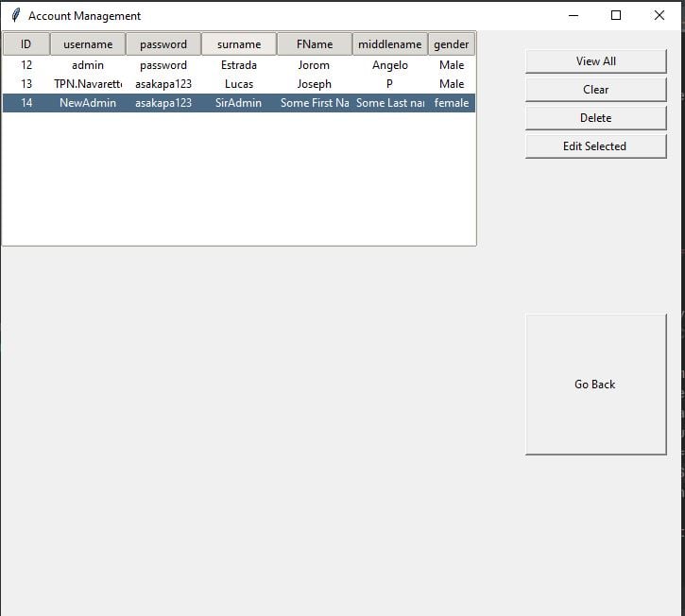
Task: Sort by the ID column header
Action: 26,44
